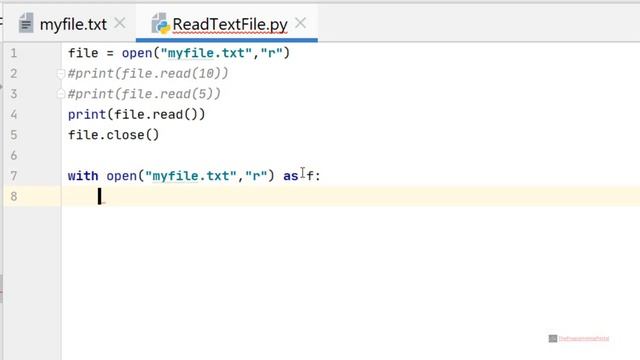The height and width of the screenshot is (360, 640).
Task: Click the "myfile.txt" string on line 7
Action: coord(191,176)
